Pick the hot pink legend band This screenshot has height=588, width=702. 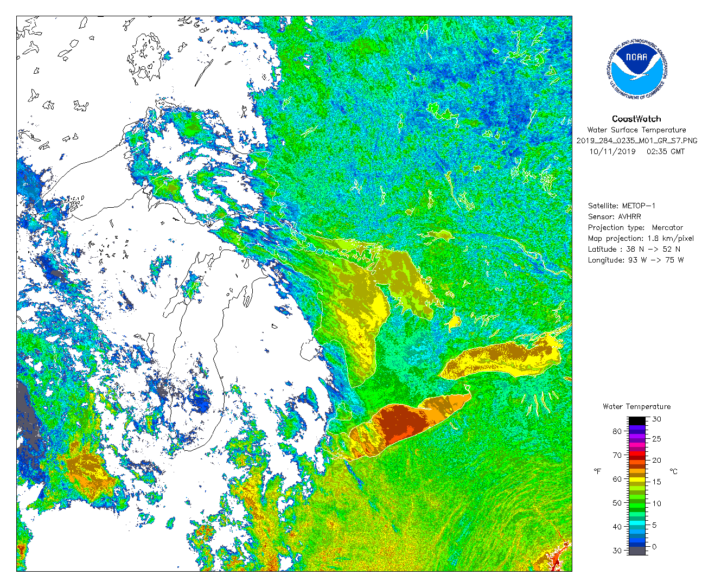tap(637, 445)
